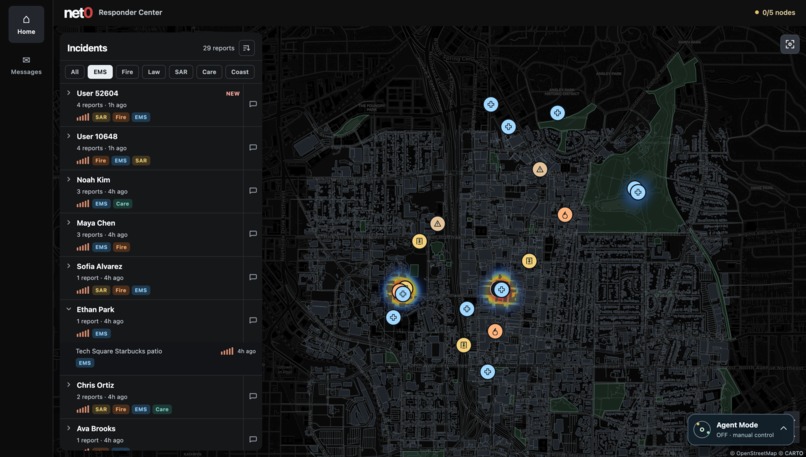
Task: Open the Home sidebar item
Action: (x=26, y=24)
